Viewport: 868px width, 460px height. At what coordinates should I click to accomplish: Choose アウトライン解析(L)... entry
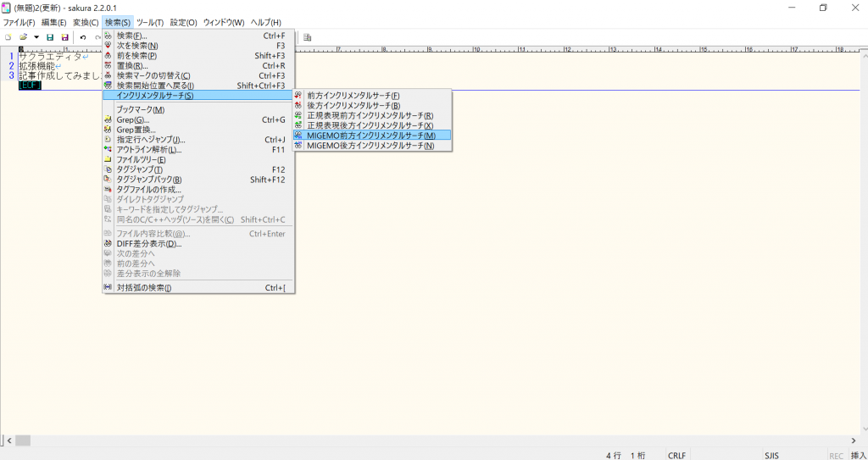click(198, 149)
